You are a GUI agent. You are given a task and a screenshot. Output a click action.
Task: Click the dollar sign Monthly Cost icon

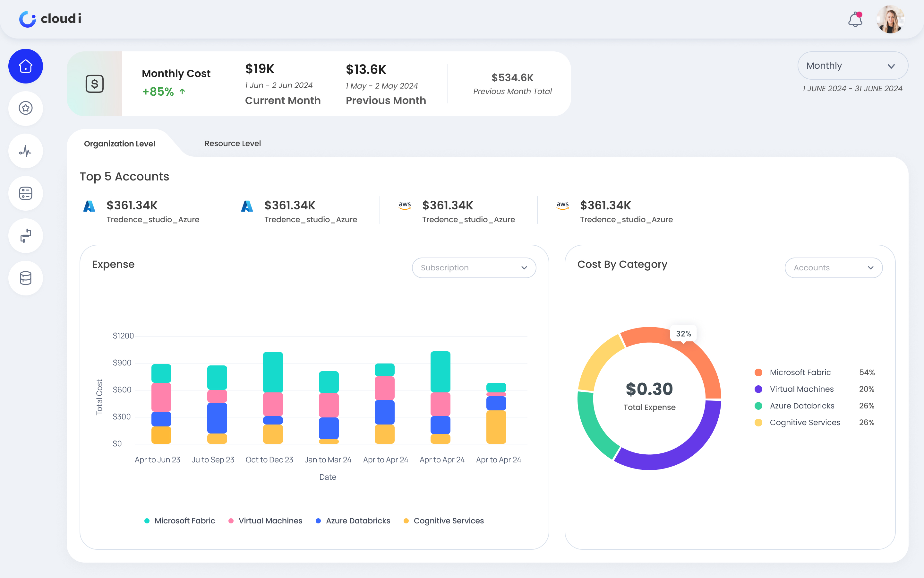95,84
